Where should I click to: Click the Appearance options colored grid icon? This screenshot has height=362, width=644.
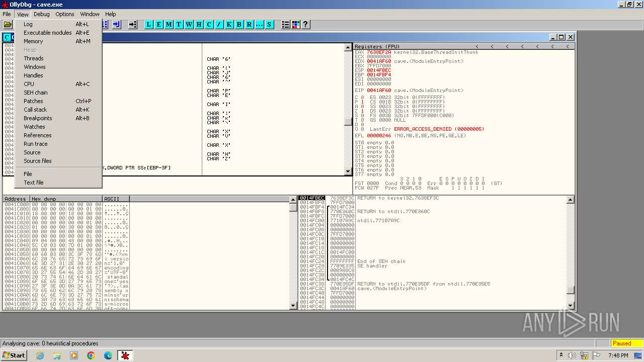tap(296, 24)
